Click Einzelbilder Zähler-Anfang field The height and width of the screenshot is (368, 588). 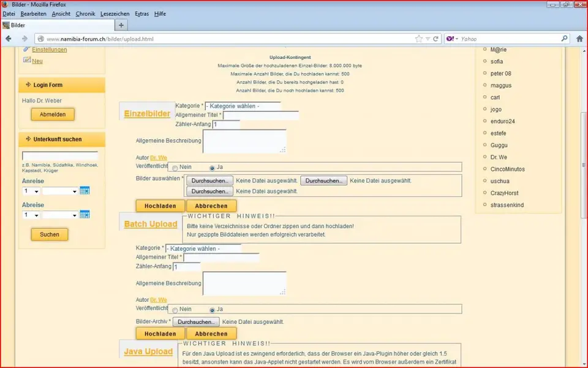pyautogui.click(x=226, y=125)
